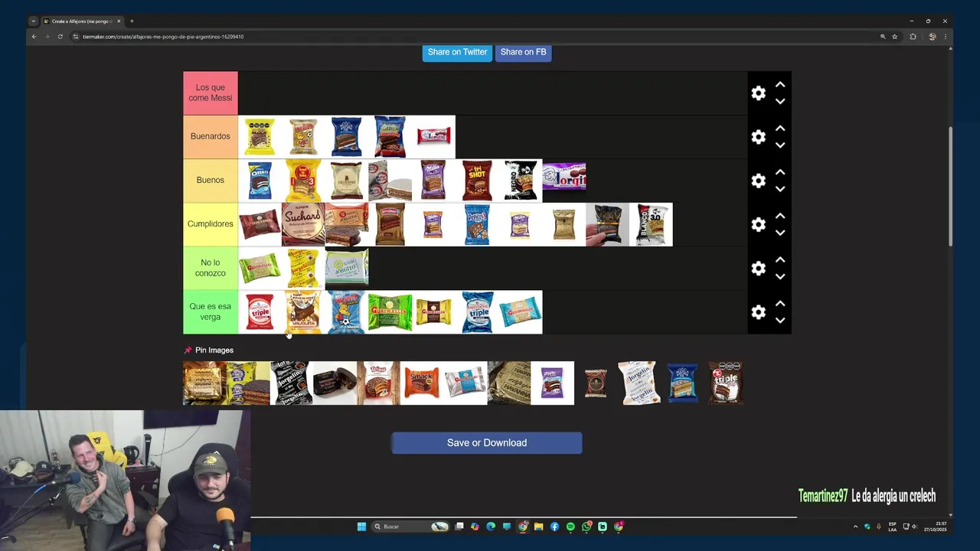Select black triple alfajor in image pool
Screen dimensions: 980x551
point(725,383)
